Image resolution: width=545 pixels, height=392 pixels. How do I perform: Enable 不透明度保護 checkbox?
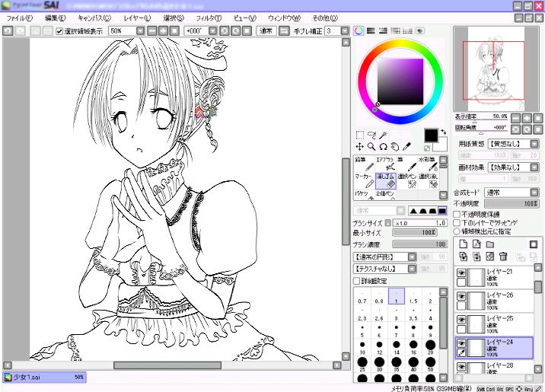point(457,215)
